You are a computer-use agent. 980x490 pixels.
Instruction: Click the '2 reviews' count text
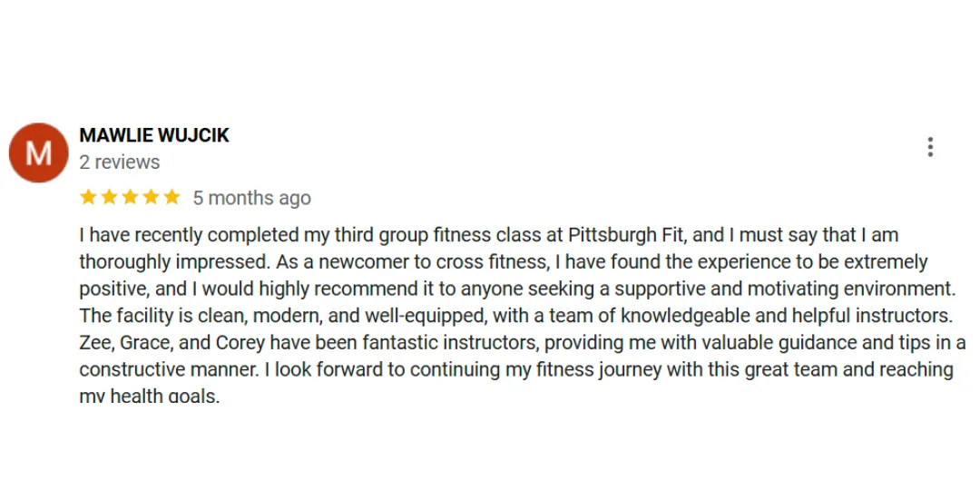click(x=120, y=162)
